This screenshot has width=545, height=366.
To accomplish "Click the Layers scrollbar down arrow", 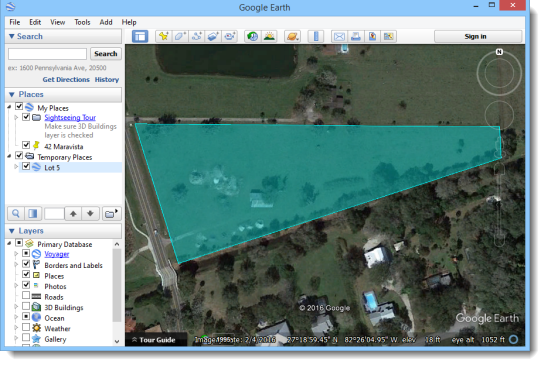I will (x=117, y=341).
